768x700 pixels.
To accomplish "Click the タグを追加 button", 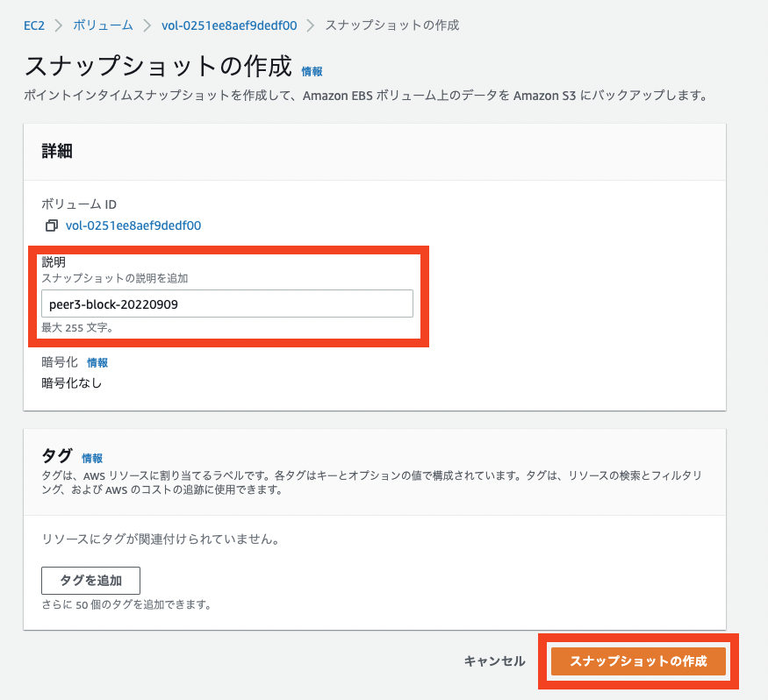I will coord(90,581).
